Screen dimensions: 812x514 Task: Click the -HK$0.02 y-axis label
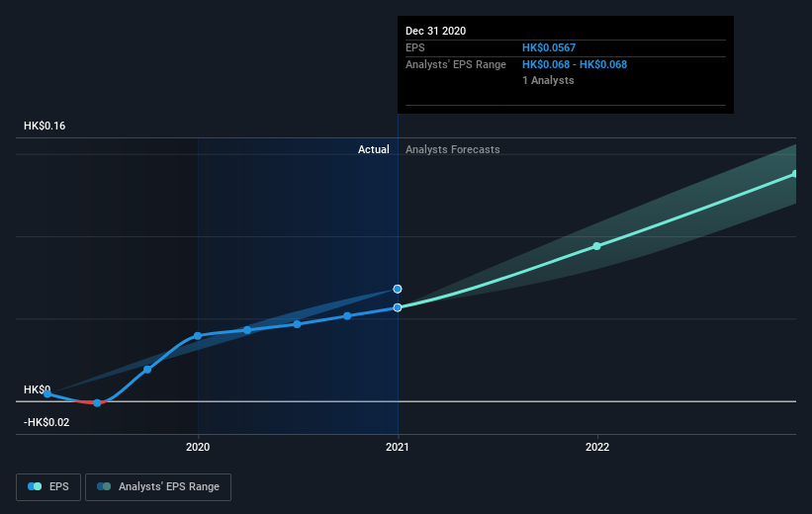coord(46,422)
